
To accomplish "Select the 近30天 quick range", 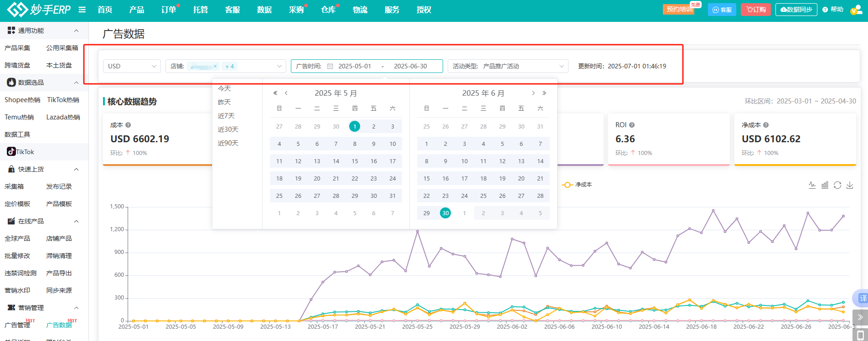I will 228,129.
